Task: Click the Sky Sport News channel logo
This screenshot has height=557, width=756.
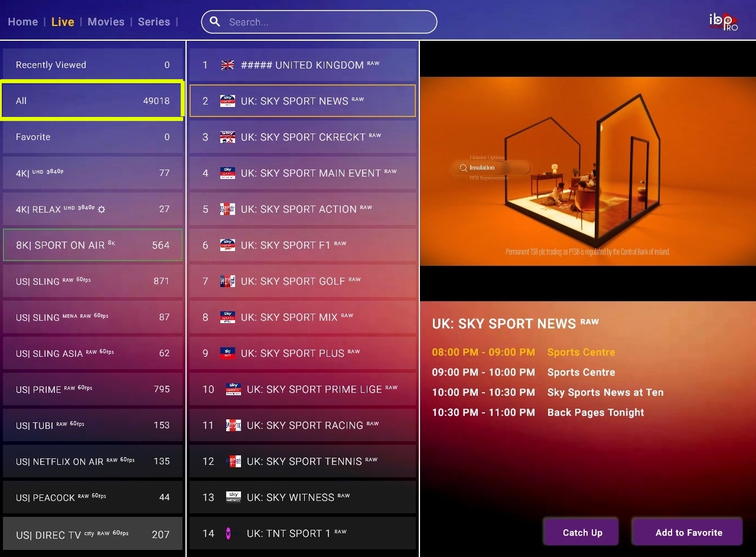Action: click(x=227, y=101)
